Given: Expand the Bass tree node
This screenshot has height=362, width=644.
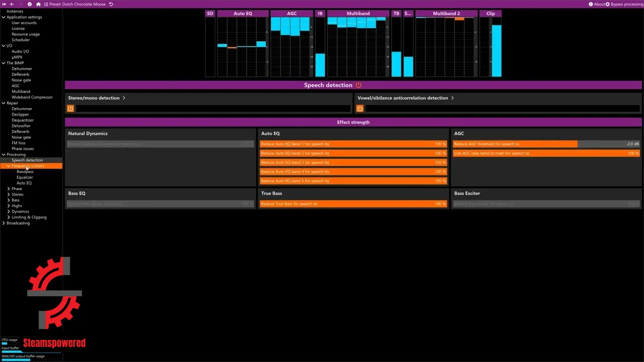Looking at the screenshot, I should click(9, 200).
